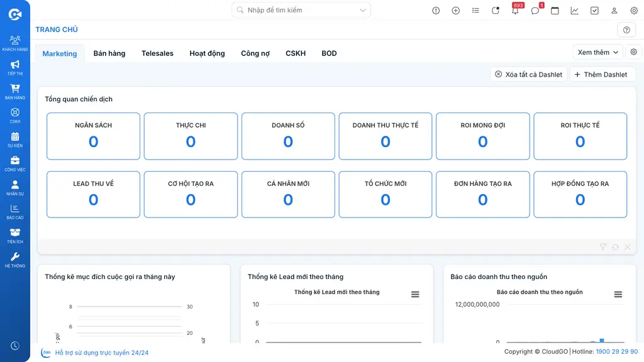The height and width of the screenshot is (362, 644).
Task: Click the DOANH THU THỰC TẾ card
Action: point(386,136)
